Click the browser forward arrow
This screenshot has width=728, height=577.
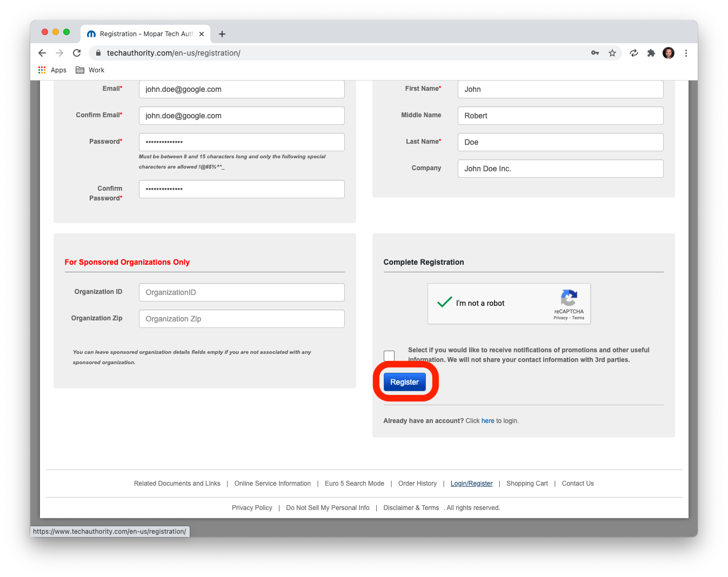[59, 53]
